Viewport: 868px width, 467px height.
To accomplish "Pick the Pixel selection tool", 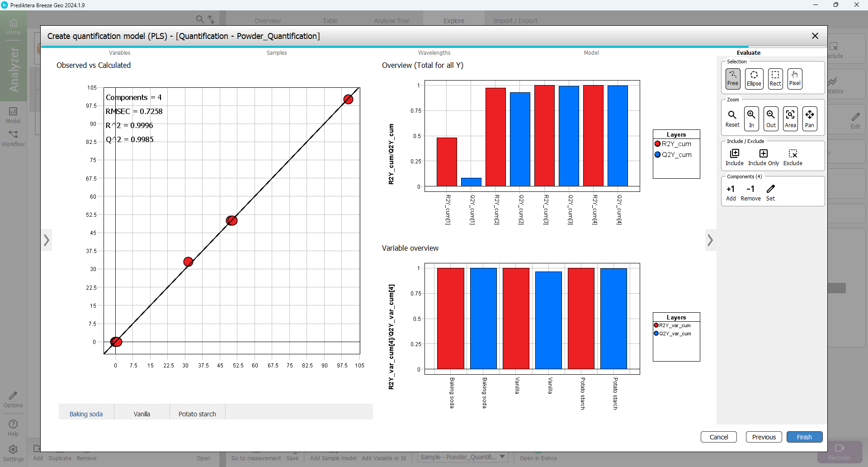I will (x=795, y=79).
